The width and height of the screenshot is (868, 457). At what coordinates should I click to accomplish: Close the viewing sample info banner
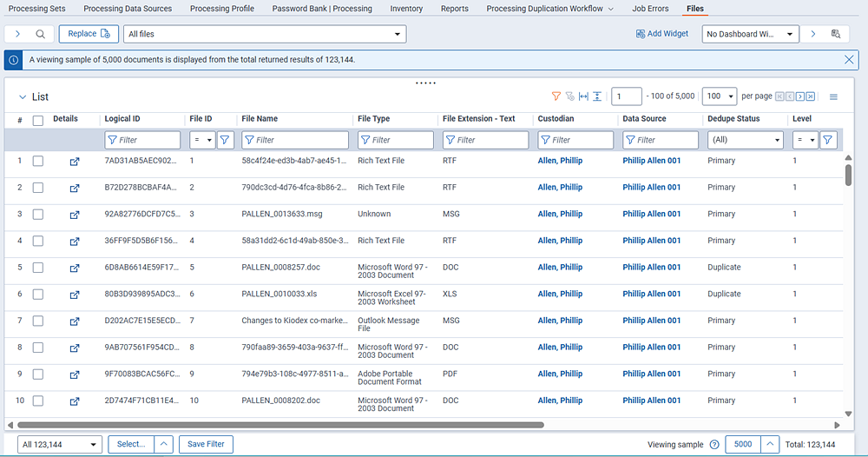849,59
